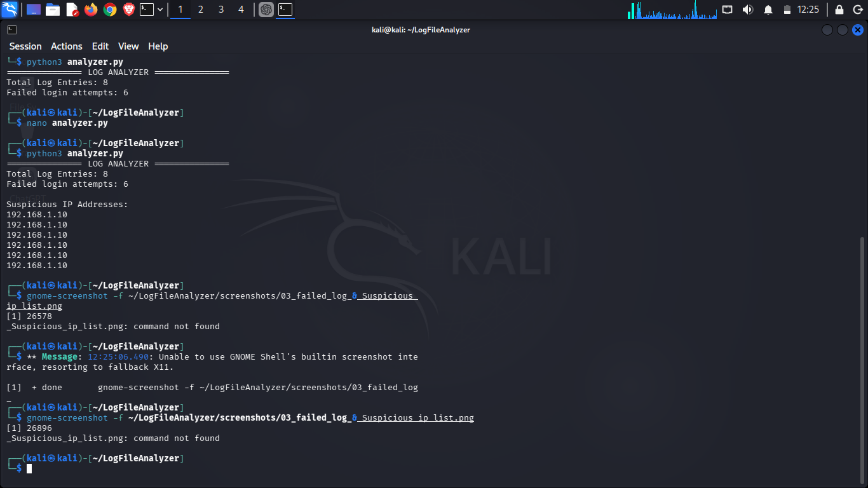Switch to workspace 4

pyautogui.click(x=241, y=10)
